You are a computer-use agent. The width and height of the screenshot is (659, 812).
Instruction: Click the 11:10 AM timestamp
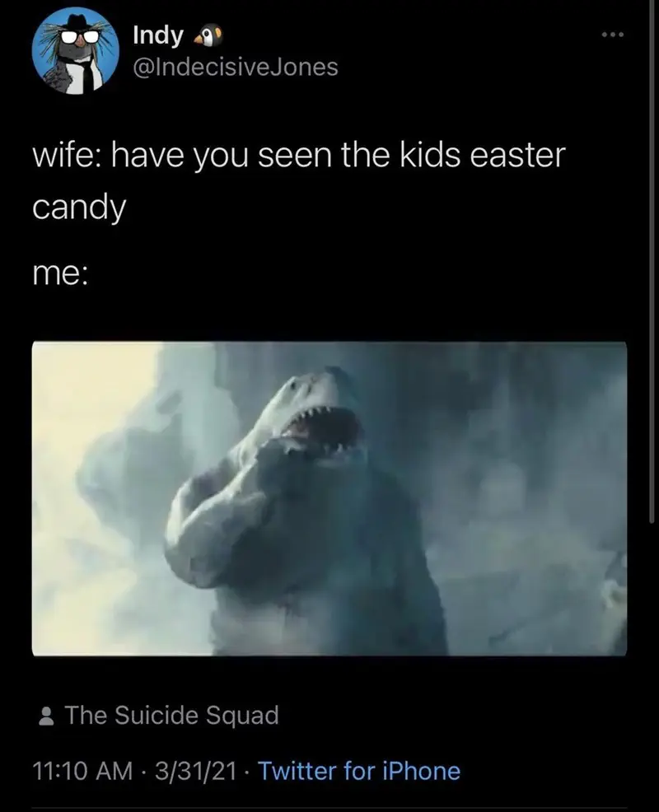83,771
